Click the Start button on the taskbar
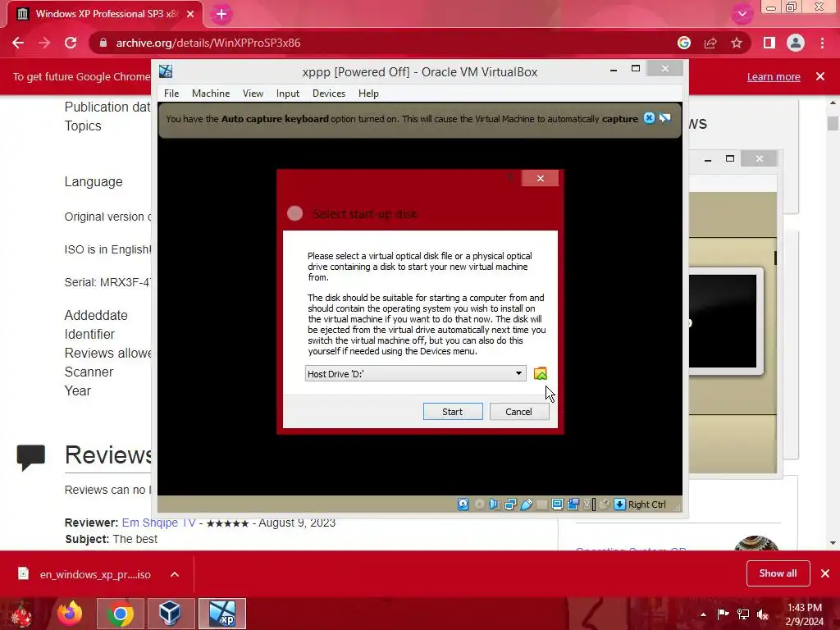The image size is (840, 630). pyautogui.click(x=22, y=614)
